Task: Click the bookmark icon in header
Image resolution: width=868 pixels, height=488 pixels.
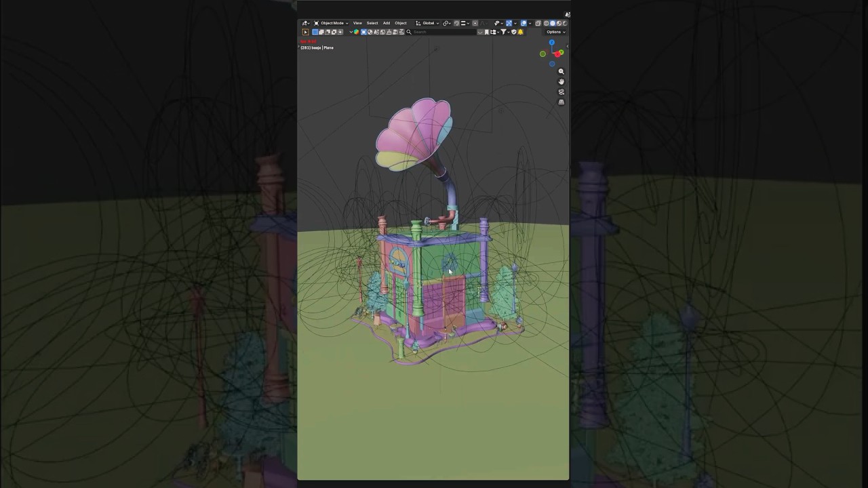Action: [487, 32]
